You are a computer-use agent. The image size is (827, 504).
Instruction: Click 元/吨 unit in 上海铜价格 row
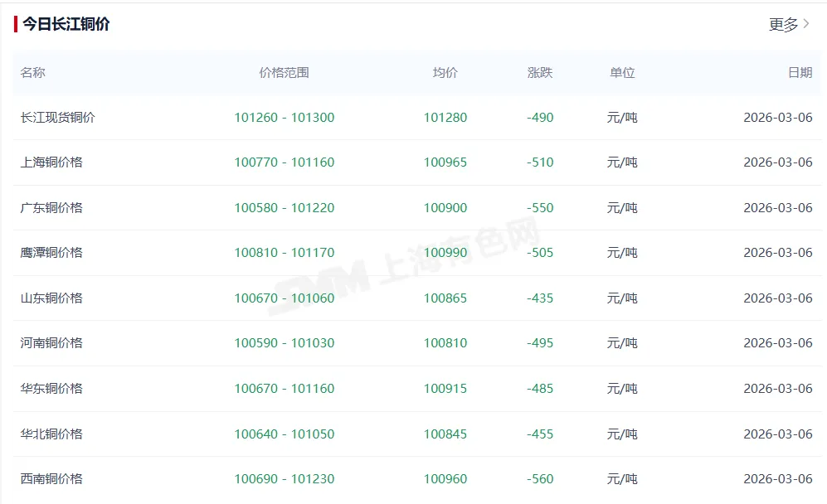click(x=622, y=162)
